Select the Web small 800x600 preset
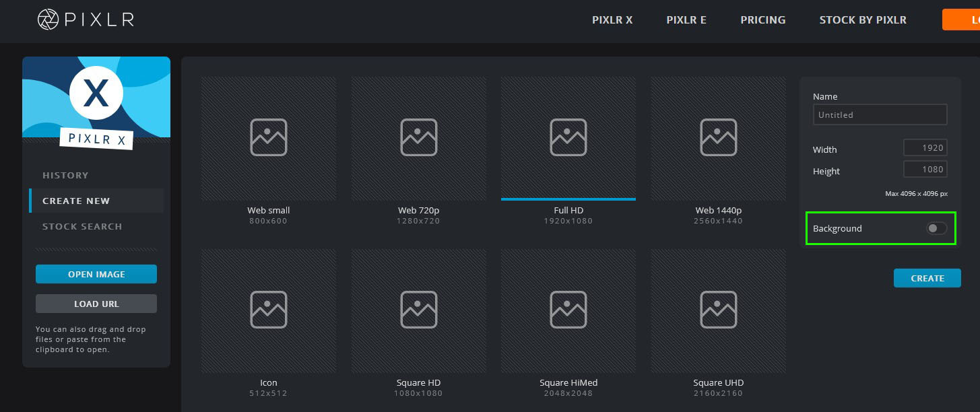 (x=268, y=138)
